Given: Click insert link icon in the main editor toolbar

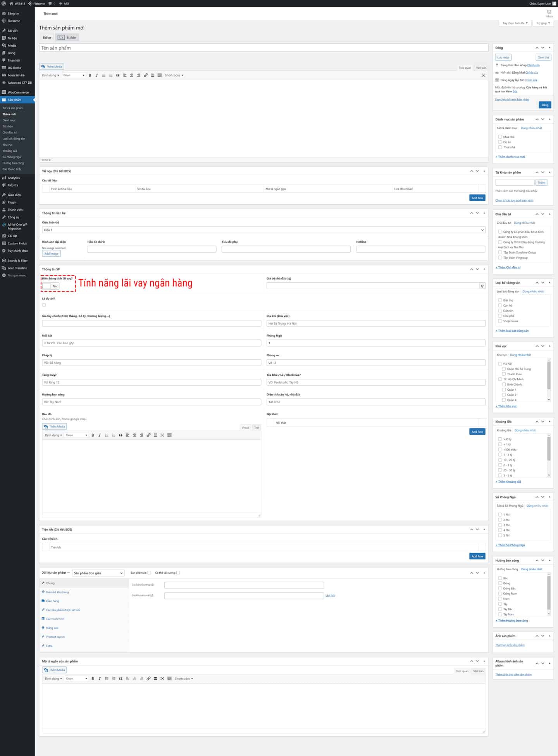Looking at the screenshot, I should [146, 75].
